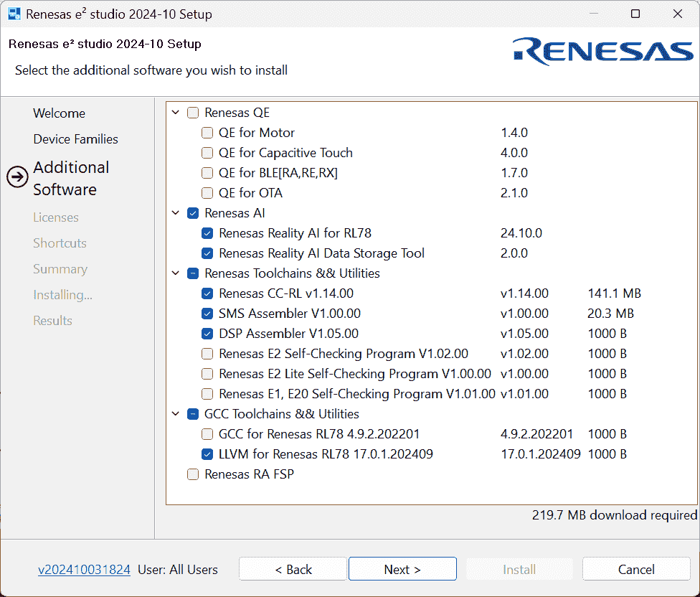The height and width of the screenshot is (597, 700).
Task: Click the arrow icon beside Additional Software
Action: point(17,178)
